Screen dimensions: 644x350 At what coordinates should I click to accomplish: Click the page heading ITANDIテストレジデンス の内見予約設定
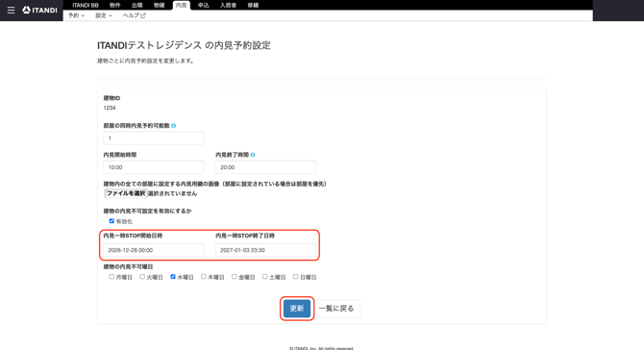click(184, 45)
